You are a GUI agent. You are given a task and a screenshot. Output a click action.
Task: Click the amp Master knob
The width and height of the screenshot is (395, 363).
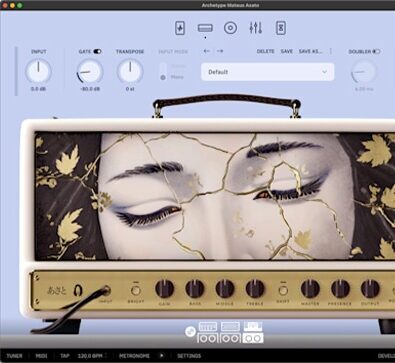coord(310,289)
